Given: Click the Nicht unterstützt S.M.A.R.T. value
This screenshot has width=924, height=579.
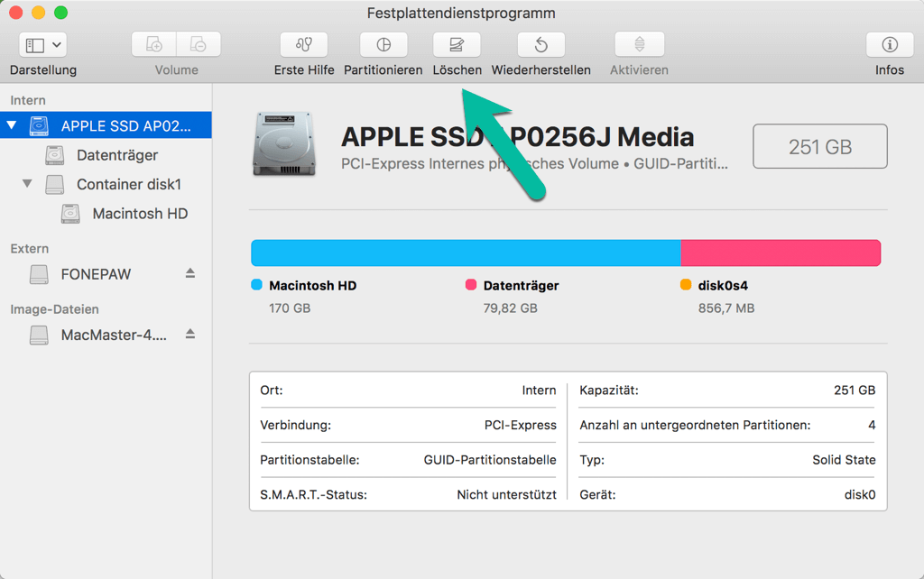Looking at the screenshot, I should coord(506,495).
